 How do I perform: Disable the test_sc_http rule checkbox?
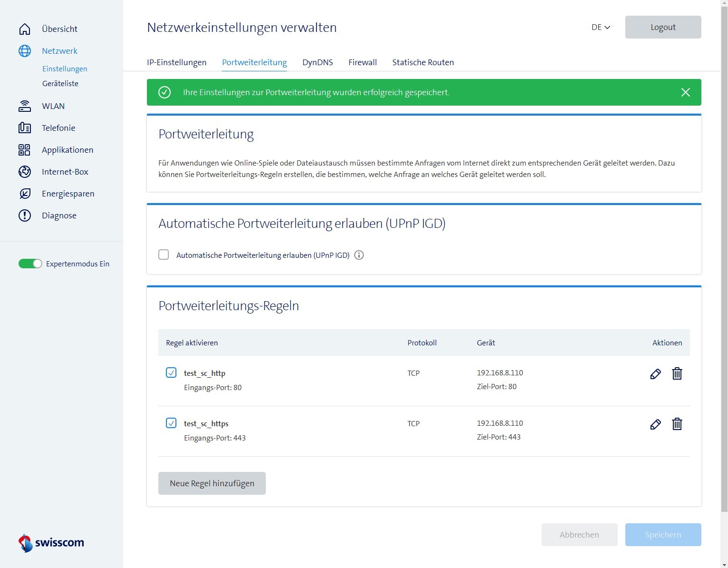171,373
